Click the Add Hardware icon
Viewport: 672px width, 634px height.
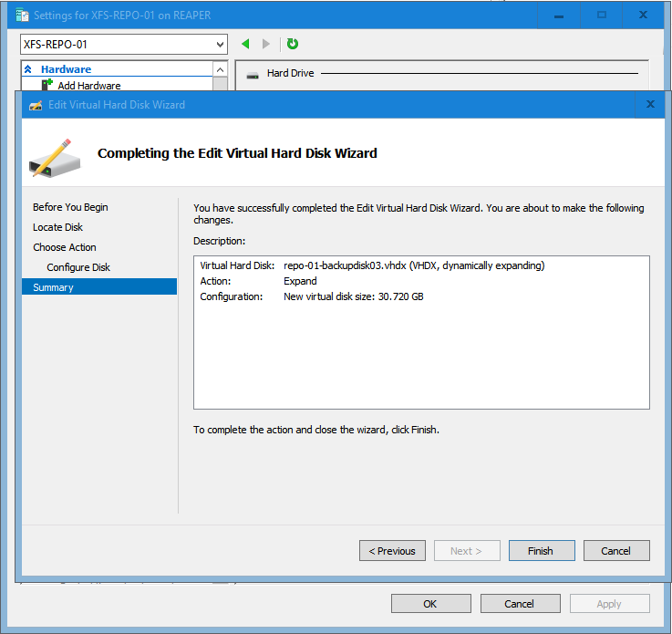(x=47, y=85)
